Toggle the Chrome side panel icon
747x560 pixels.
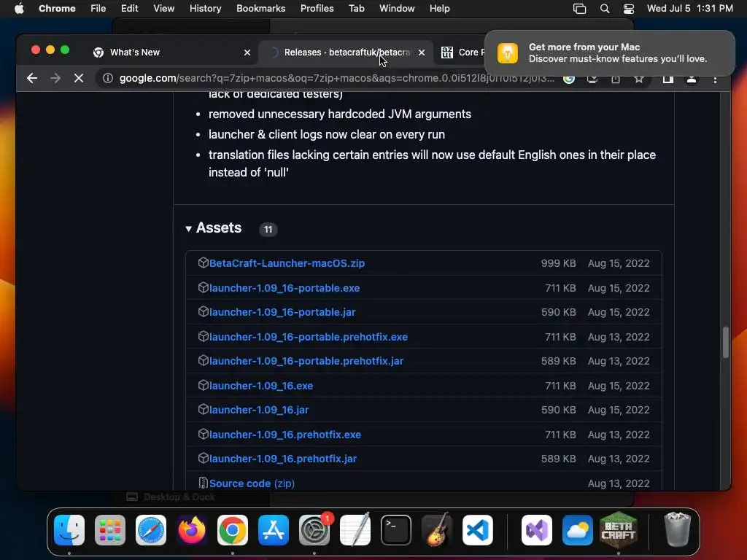(668, 79)
